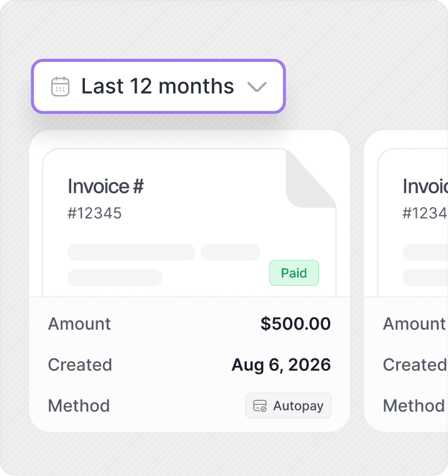Click the long placeholder bar in invoice preview
This screenshot has width=448, height=476.
(x=131, y=252)
